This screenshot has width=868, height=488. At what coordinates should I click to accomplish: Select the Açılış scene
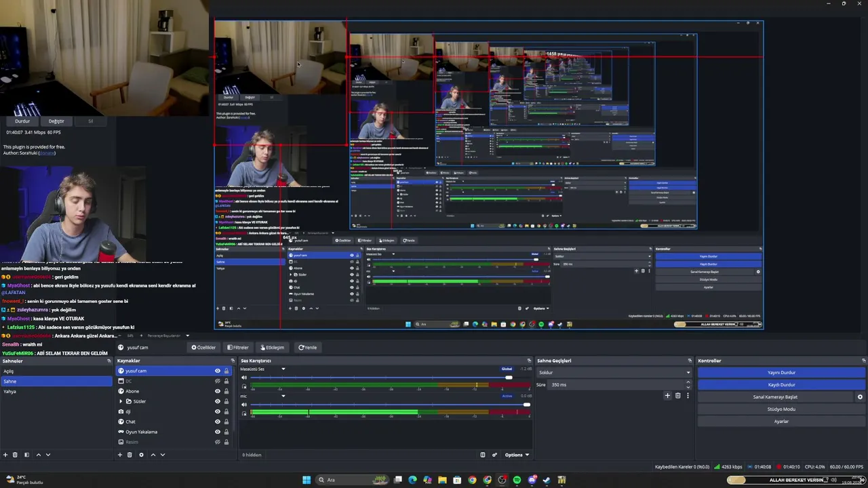point(56,371)
